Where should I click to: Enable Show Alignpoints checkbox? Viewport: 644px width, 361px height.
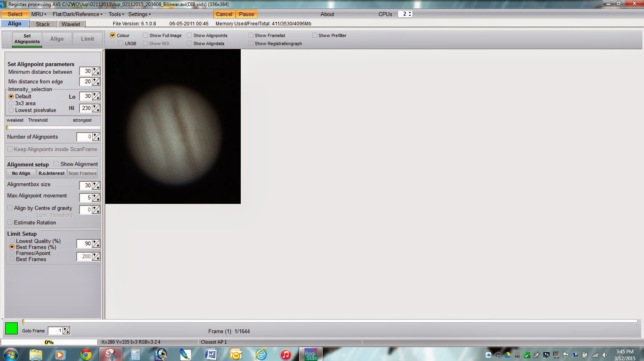[189, 35]
